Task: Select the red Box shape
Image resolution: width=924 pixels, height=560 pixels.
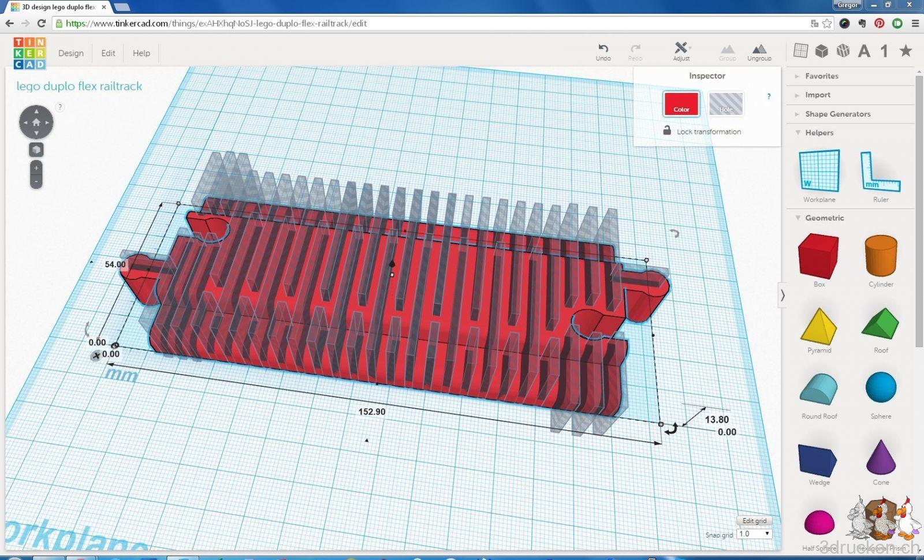Action: tap(818, 256)
